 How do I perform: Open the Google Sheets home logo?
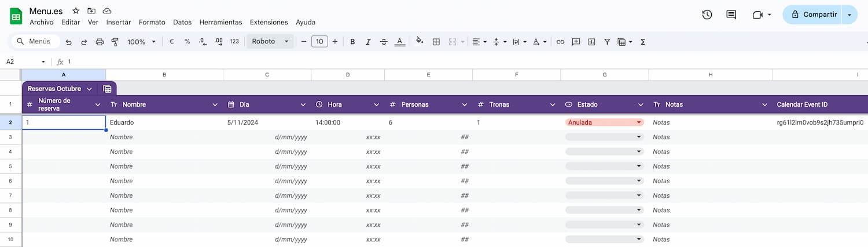click(x=16, y=16)
